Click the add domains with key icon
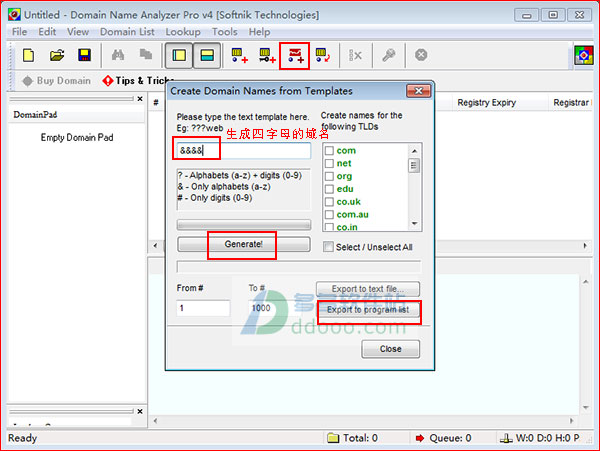The height and width of the screenshot is (451, 600). point(267,56)
